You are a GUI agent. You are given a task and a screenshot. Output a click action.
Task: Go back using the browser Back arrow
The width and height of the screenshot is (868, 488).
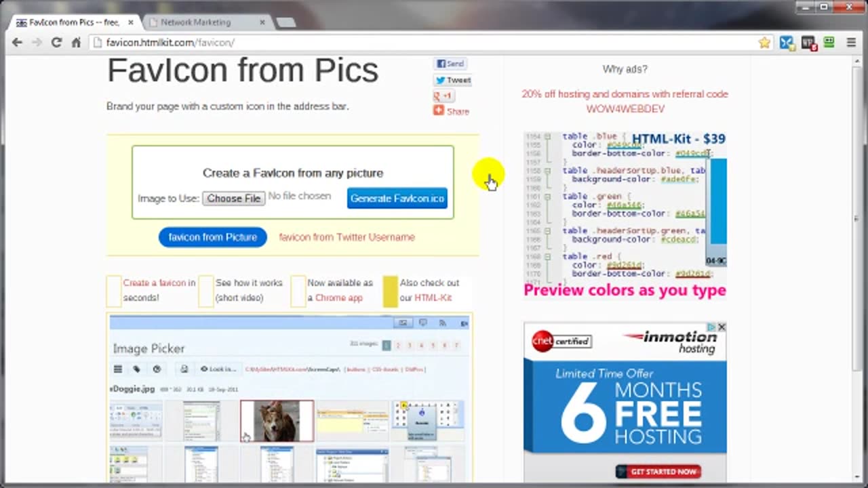17,42
